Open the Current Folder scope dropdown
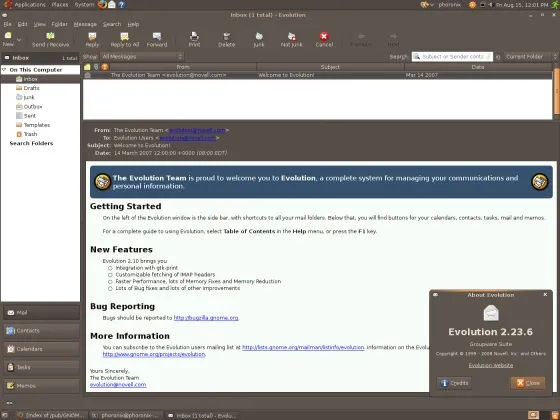 pos(530,56)
